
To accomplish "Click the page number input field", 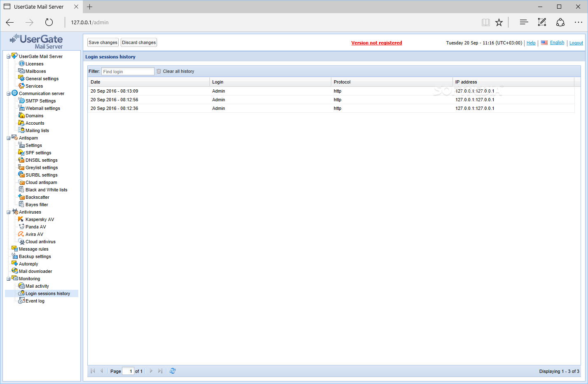I will (x=128, y=371).
